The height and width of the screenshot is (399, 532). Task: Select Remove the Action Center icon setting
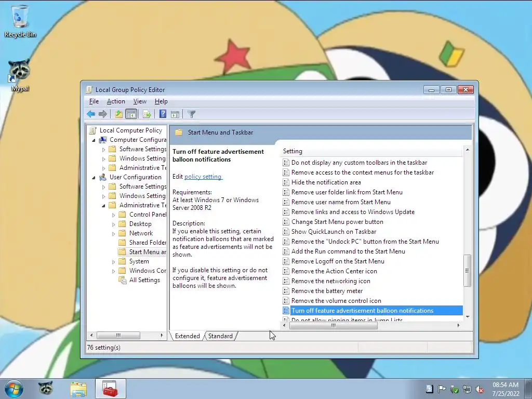pyautogui.click(x=334, y=271)
